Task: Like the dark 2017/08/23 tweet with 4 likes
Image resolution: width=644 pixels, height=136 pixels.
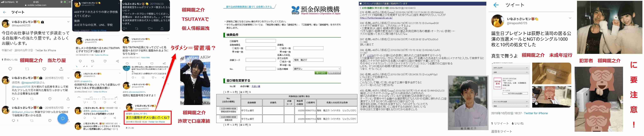Action: (149, 28)
